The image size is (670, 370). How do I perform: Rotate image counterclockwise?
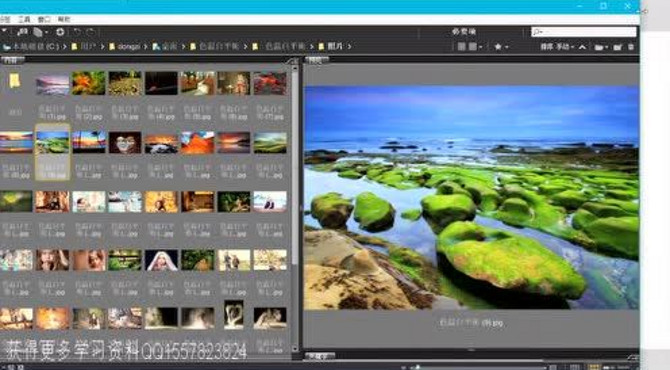pyautogui.click(x=77, y=32)
